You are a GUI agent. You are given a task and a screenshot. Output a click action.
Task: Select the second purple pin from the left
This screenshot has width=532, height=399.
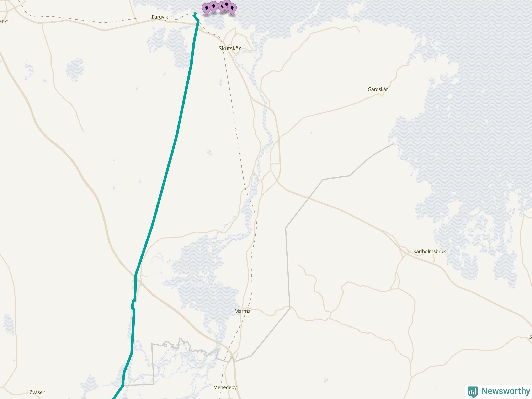point(214,7)
